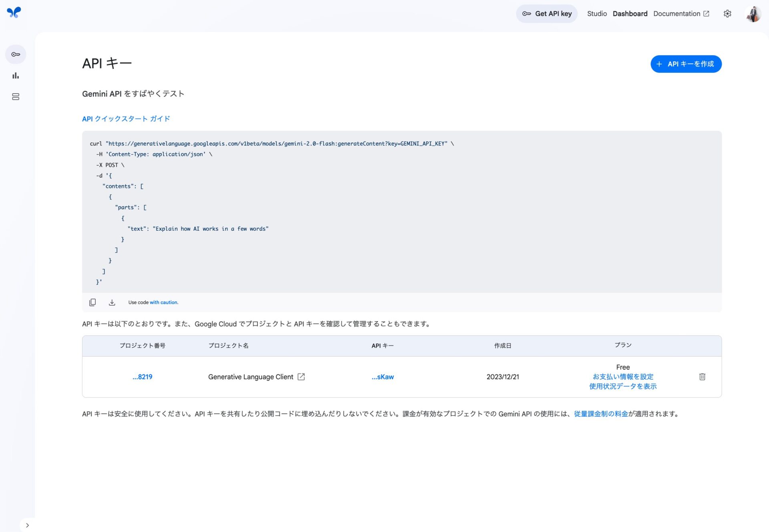Open 使用状況データを表示 link
This screenshot has height=532, width=769.
coord(623,387)
